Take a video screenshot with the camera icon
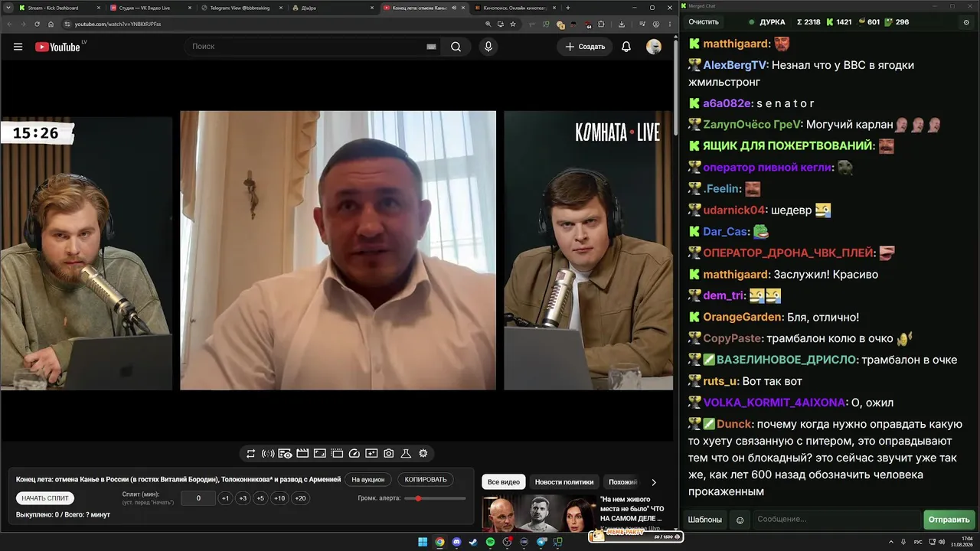This screenshot has width=980, height=551. coord(388,454)
